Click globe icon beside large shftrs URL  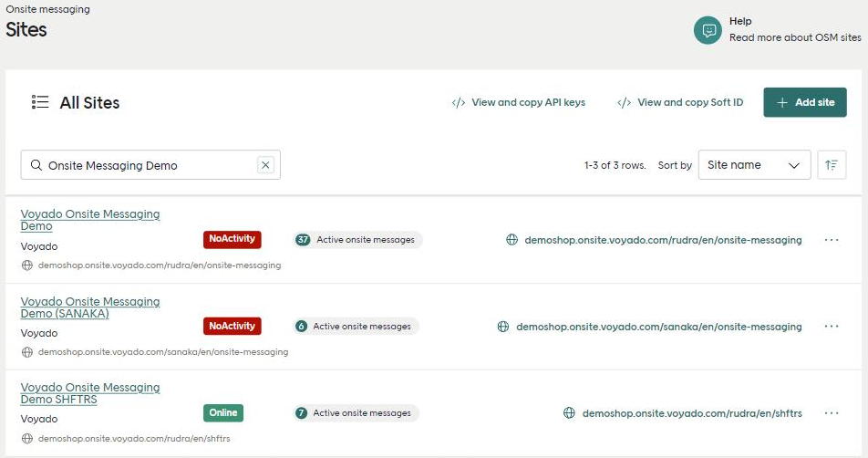pos(569,413)
